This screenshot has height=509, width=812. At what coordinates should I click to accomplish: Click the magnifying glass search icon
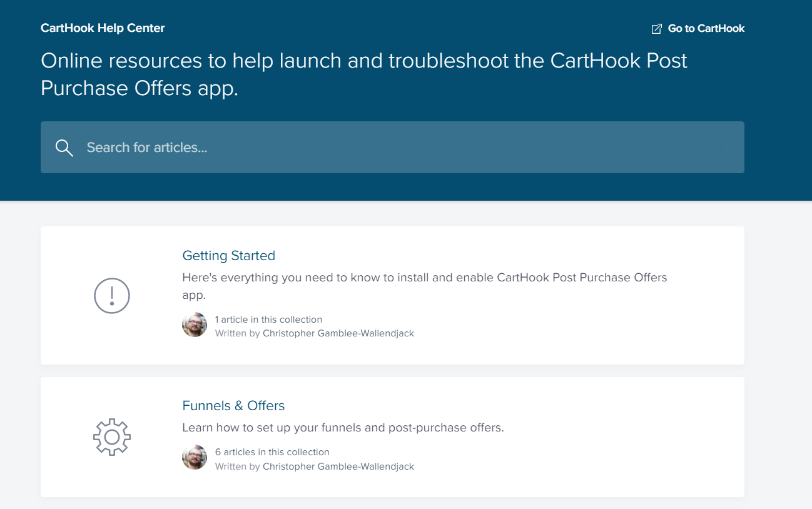(x=64, y=148)
